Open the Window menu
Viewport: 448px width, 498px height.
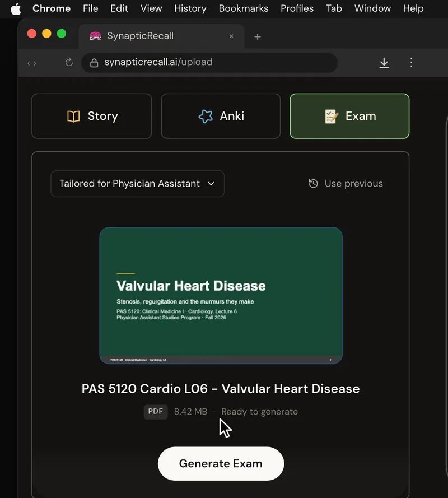coord(372,8)
